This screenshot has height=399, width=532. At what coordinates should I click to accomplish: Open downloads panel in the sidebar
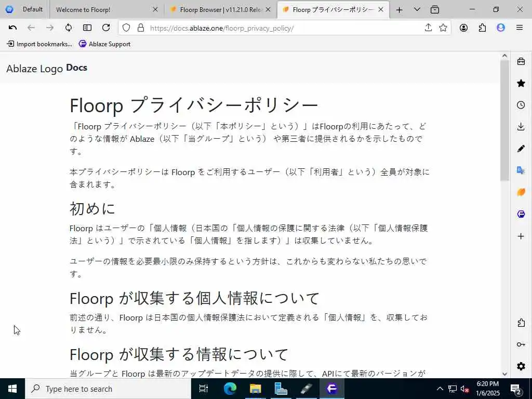tap(521, 127)
